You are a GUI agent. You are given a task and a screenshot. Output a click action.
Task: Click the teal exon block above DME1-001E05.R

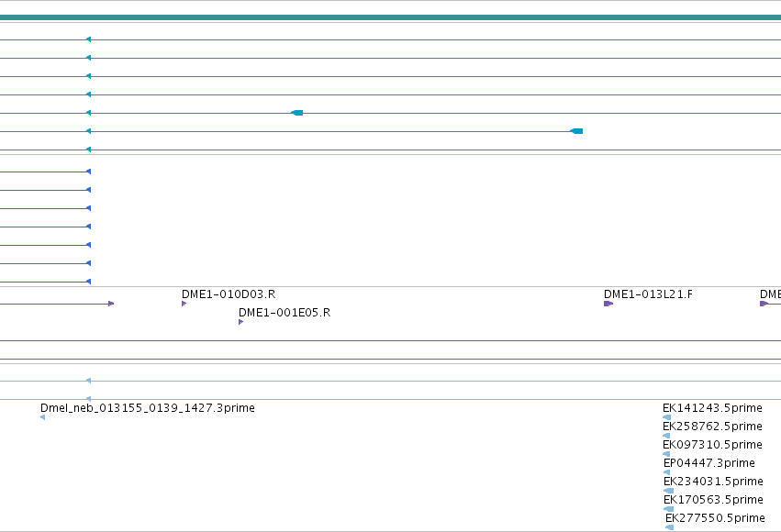pos(296,113)
